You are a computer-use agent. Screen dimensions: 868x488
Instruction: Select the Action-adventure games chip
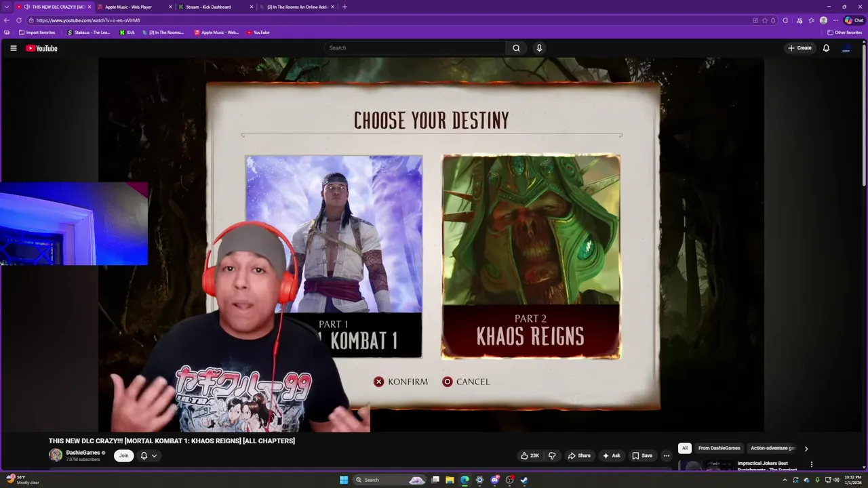772,448
